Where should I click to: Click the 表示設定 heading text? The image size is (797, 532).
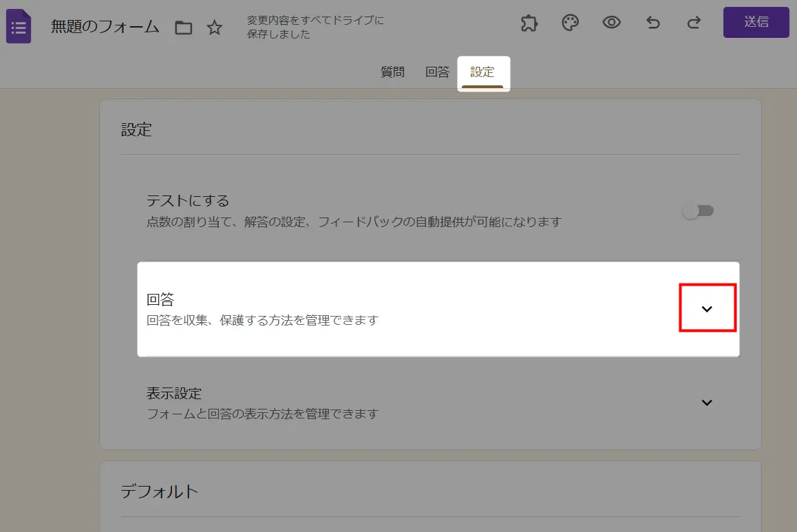point(174,393)
